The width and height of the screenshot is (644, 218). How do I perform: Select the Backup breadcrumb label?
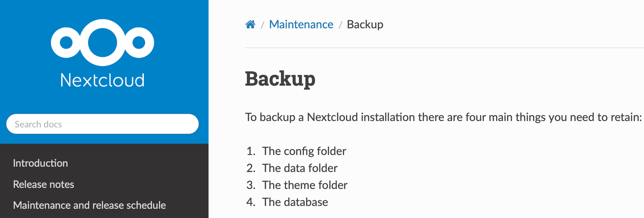(365, 24)
